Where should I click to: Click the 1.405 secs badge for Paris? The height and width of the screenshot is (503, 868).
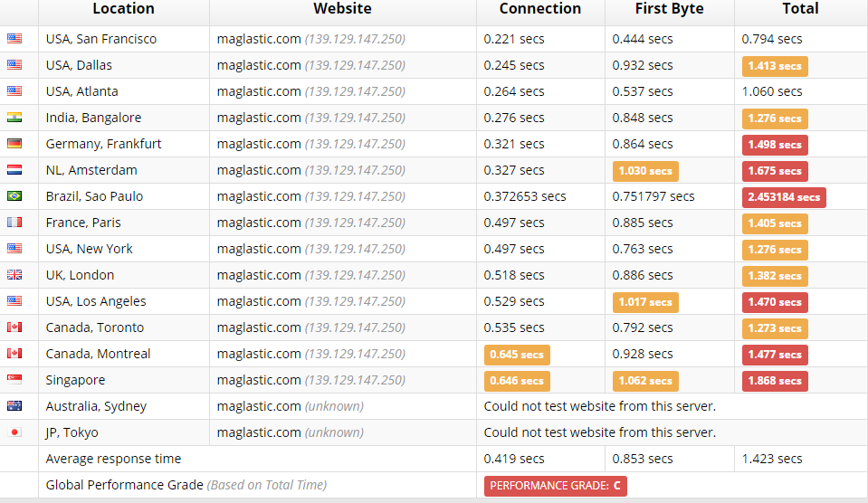(x=775, y=223)
